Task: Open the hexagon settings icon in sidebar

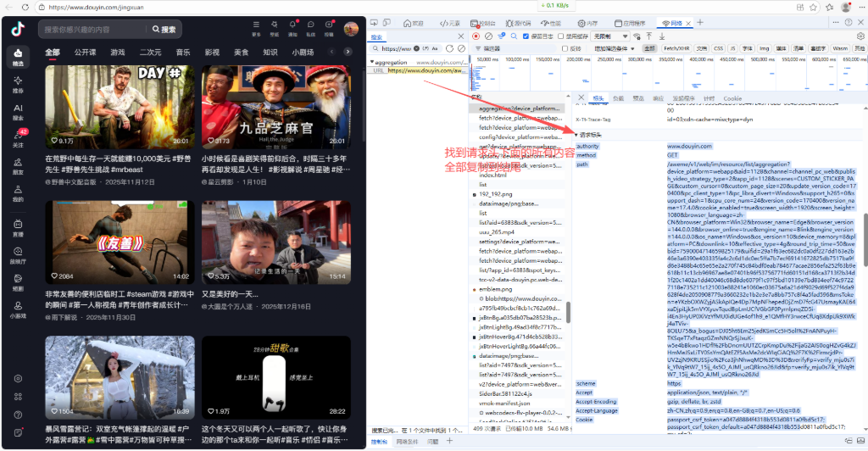Action: tap(18, 378)
